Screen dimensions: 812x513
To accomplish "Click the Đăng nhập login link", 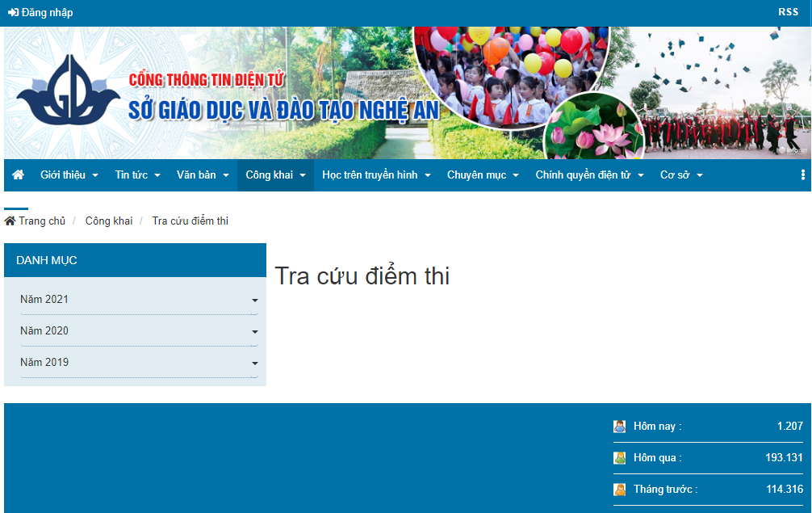I will 45,12.
